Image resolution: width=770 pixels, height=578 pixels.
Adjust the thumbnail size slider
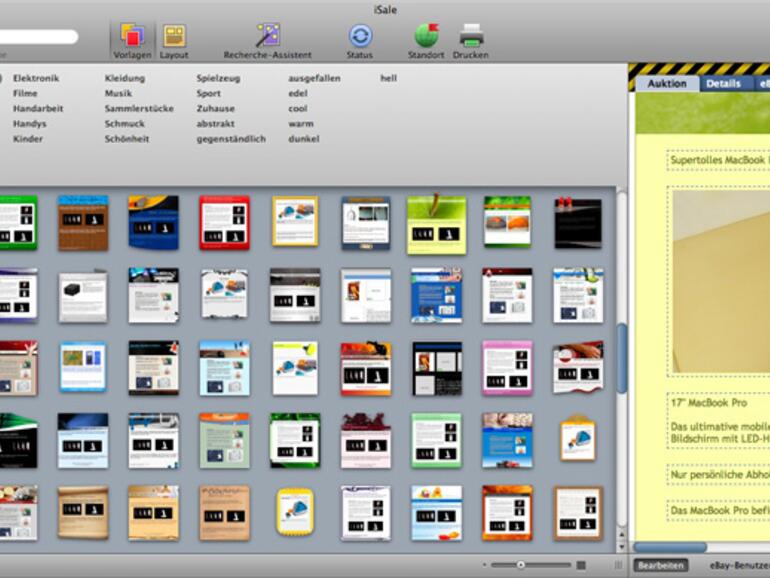(x=520, y=565)
